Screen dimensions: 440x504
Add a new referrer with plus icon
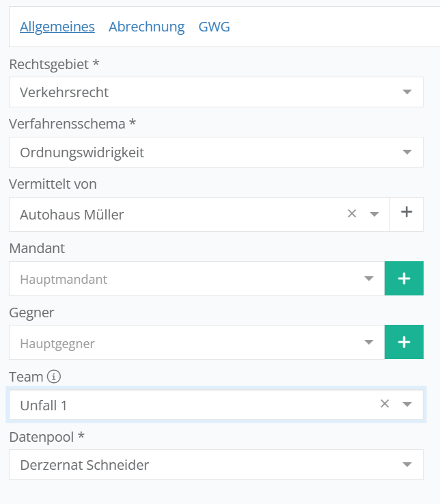[x=407, y=213]
